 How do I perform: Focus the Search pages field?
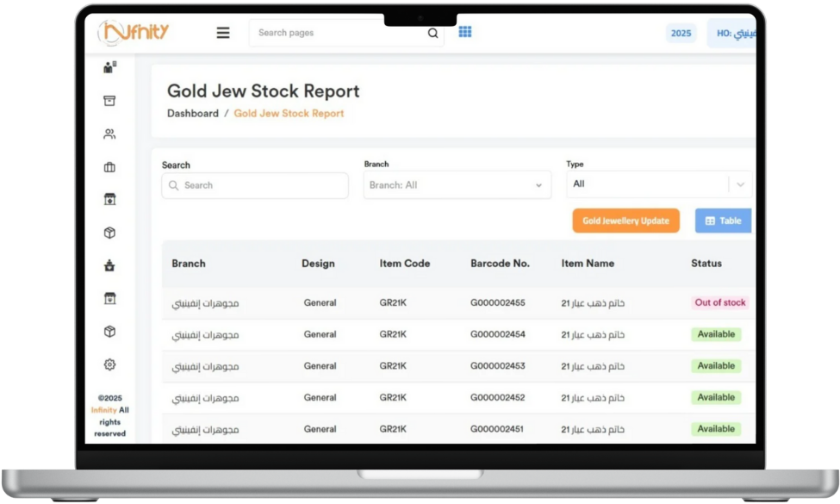coord(340,33)
